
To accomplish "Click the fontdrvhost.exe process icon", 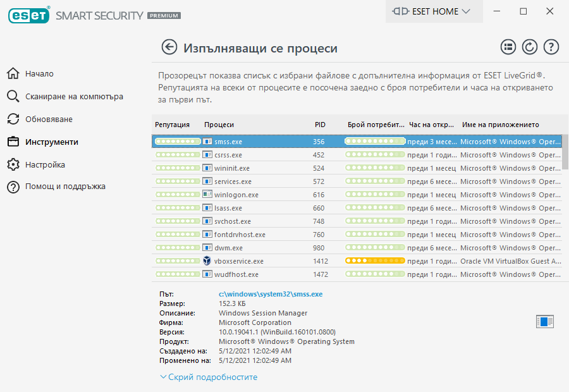I will [x=207, y=234].
